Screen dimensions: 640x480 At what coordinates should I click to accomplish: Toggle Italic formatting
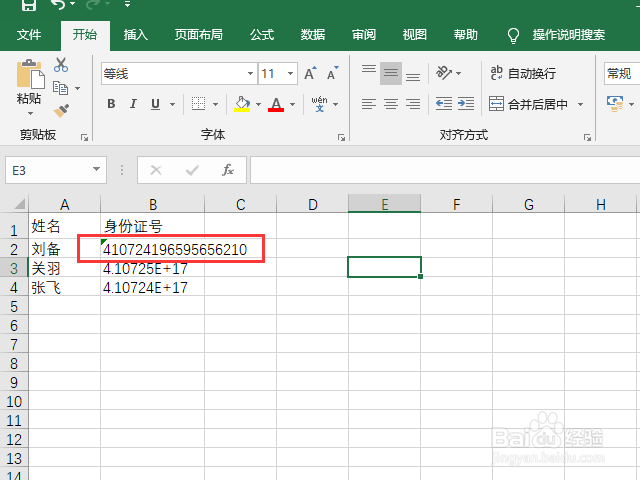tap(133, 104)
